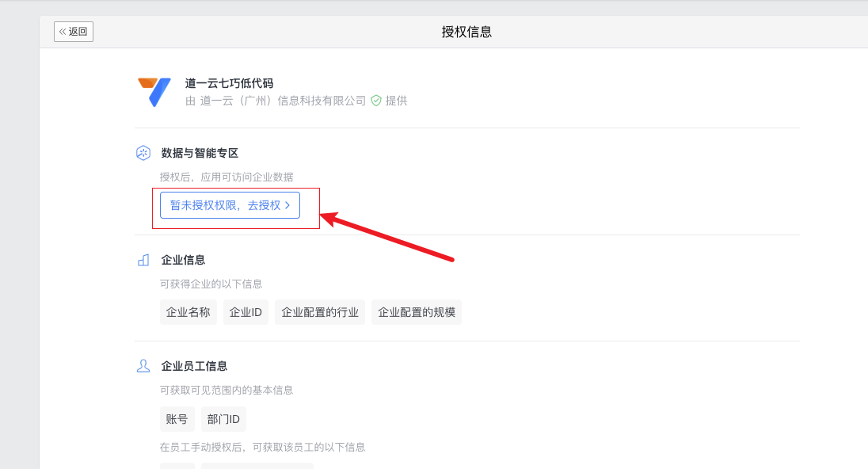This screenshot has width=868, height=469.
Task: Click the 道一云七巧低代码 app logo
Action: (154, 92)
